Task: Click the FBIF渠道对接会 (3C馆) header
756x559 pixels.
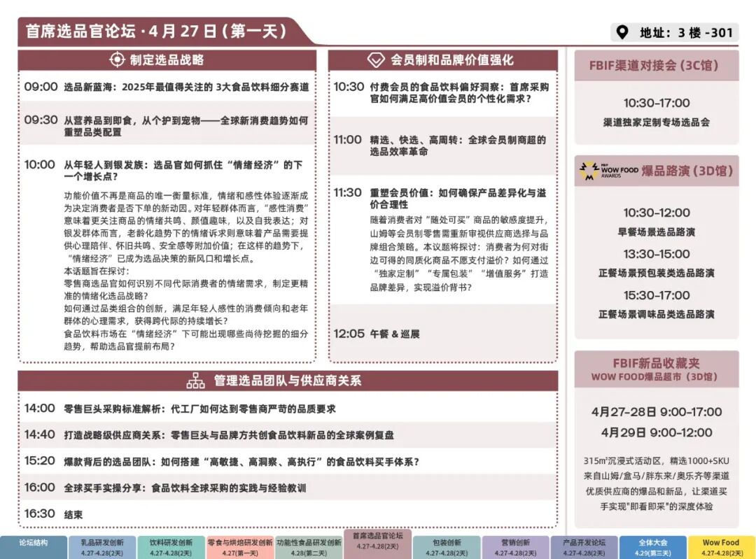Action: click(656, 66)
